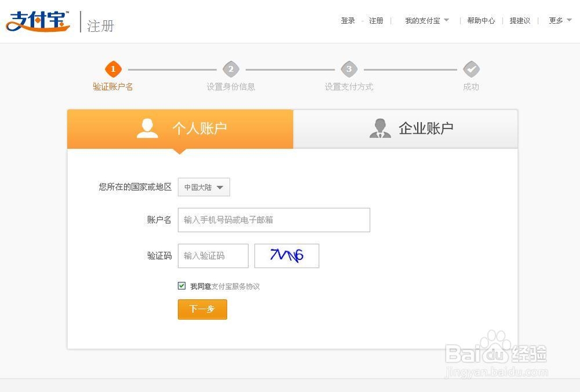The width and height of the screenshot is (580, 392).
Task: Expand the 更多 menu
Action: coord(560,21)
